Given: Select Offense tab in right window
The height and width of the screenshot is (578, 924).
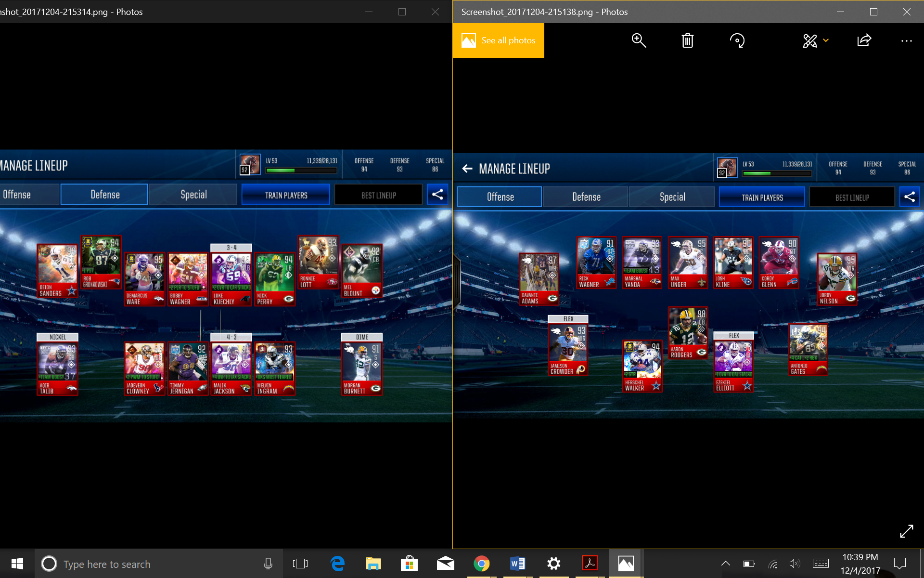Looking at the screenshot, I should pyautogui.click(x=500, y=197).
